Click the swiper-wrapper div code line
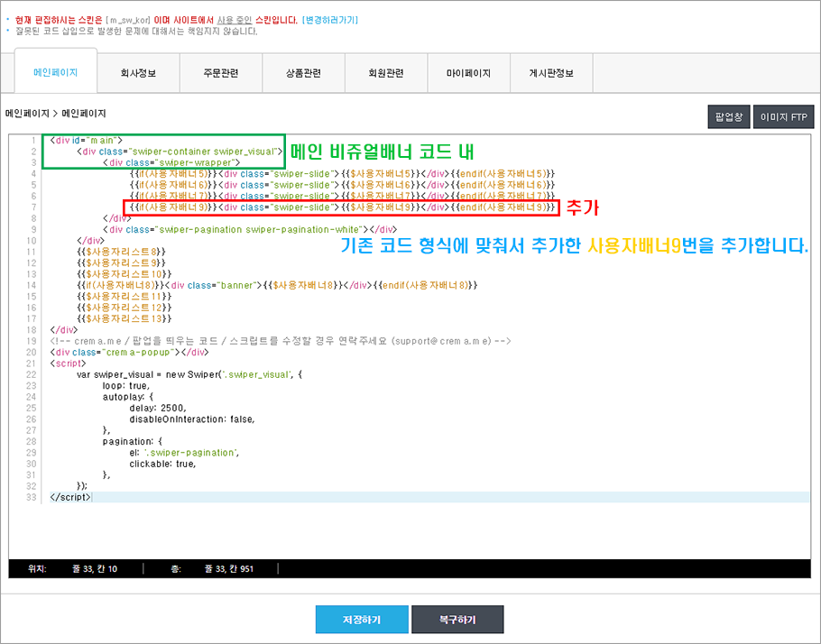 [x=171, y=162]
